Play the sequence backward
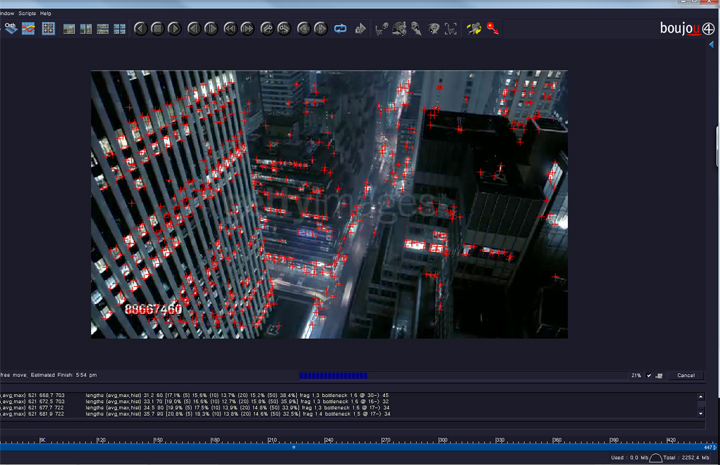Viewport: 720px width, 465px height. point(141,29)
